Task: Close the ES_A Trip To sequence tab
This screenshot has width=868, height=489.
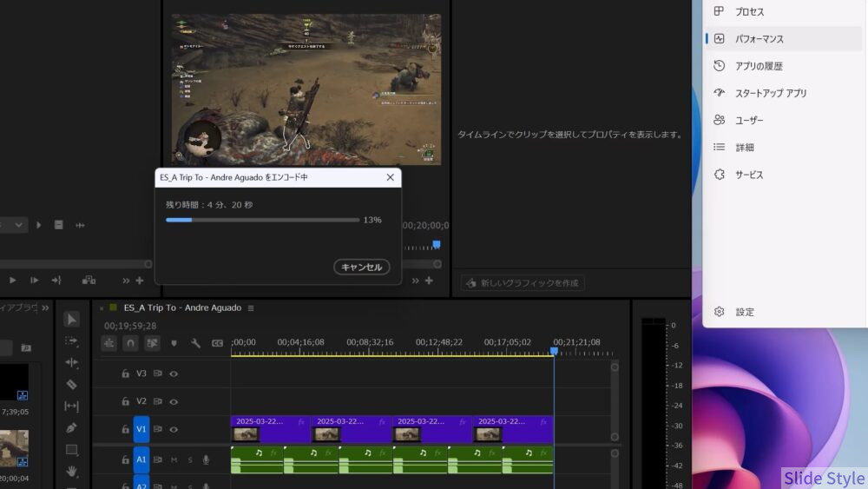Action: pyautogui.click(x=102, y=308)
